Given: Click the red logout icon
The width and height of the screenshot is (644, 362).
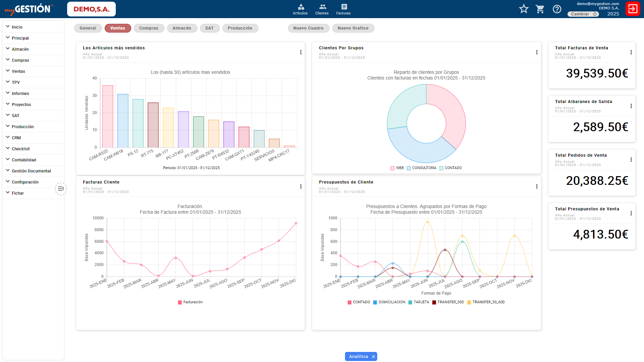Looking at the screenshot, I should (633, 9).
